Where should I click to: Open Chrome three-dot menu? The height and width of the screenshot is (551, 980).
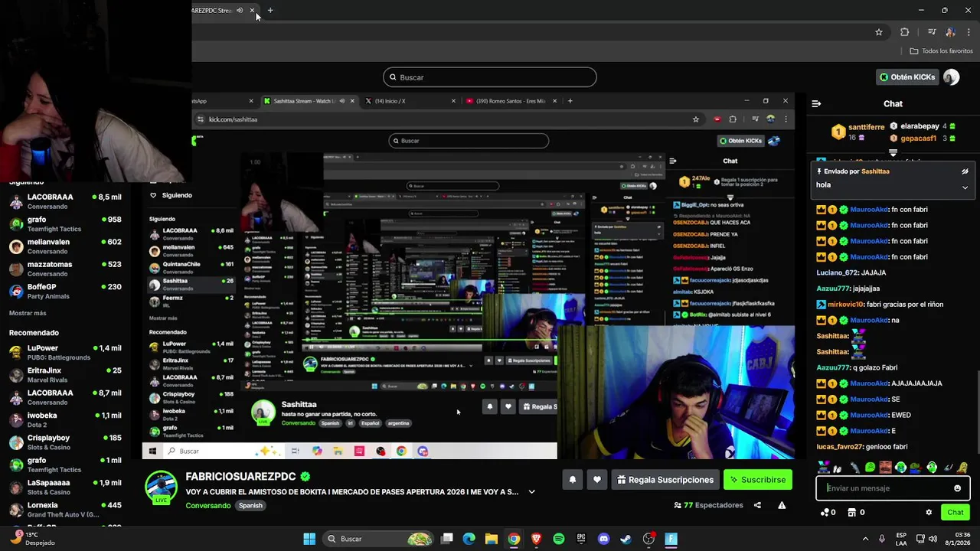coord(967,32)
